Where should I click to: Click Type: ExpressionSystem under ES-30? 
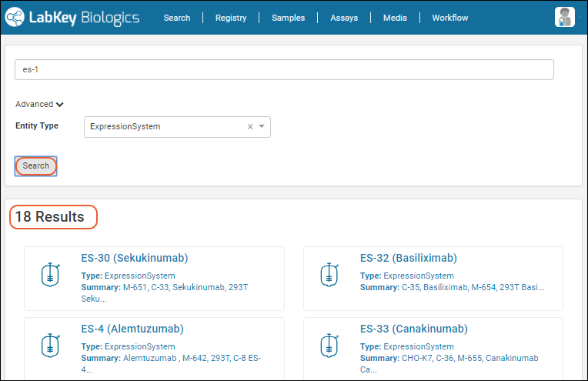pyautogui.click(x=128, y=276)
